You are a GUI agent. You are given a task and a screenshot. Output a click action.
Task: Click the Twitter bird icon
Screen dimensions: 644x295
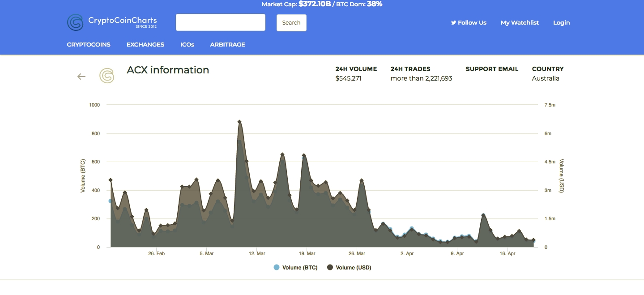(453, 23)
